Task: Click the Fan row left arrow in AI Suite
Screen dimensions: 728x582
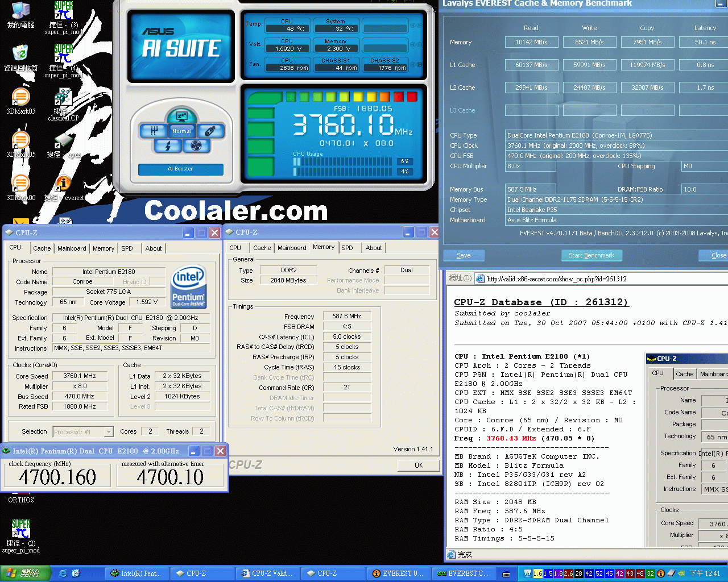Action: coord(413,65)
